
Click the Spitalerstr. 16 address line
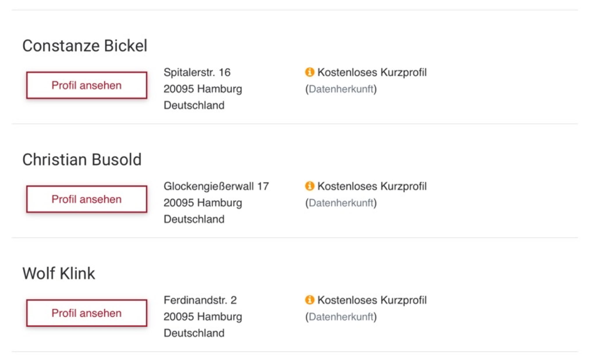[x=197, y=72]
